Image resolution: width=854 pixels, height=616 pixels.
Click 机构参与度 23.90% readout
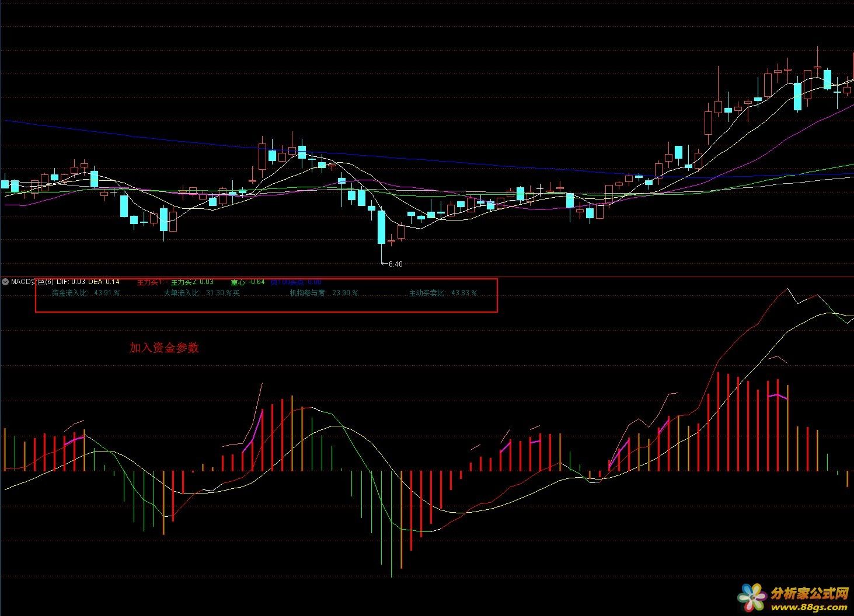pyautogui.click(x=325, y=293)
